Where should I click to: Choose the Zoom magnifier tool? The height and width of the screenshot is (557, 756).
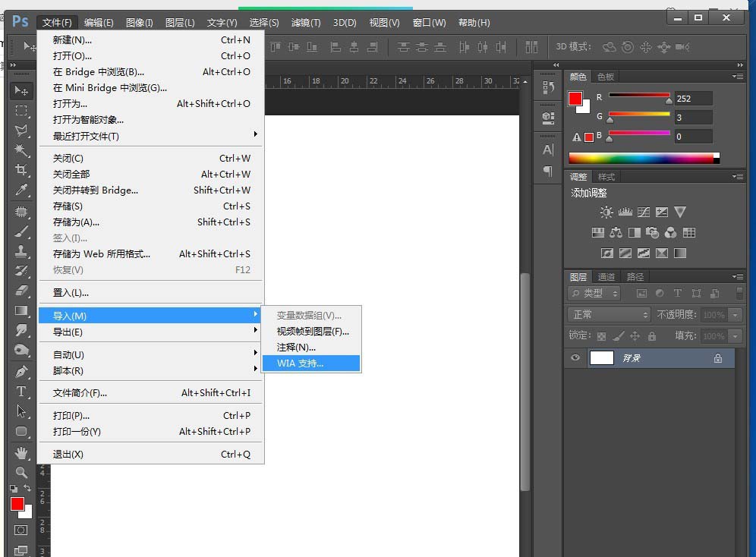(x=21, y=472)
